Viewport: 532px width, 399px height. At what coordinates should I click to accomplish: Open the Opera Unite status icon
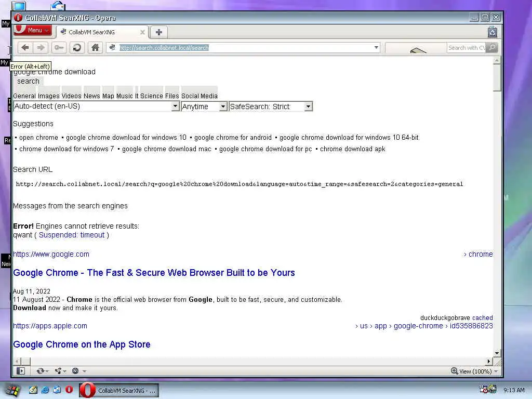click(x=60, y=371)
